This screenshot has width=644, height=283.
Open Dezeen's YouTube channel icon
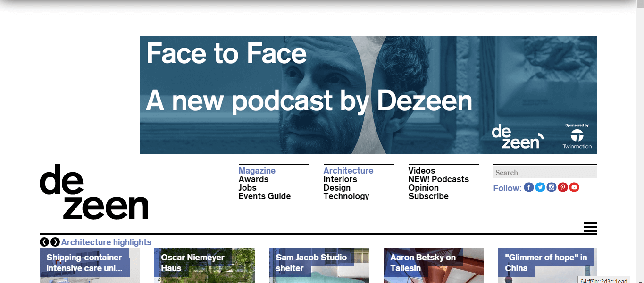coord(574,188)
